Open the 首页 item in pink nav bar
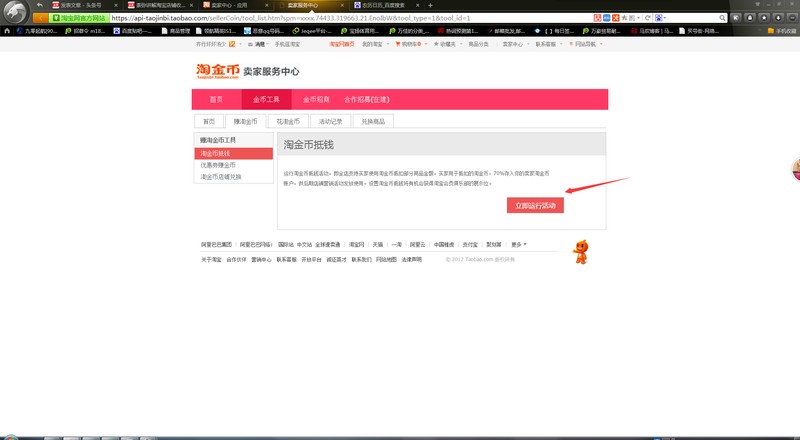The height and width of the screenshot is (440, 800). click(x=216, y=100)
